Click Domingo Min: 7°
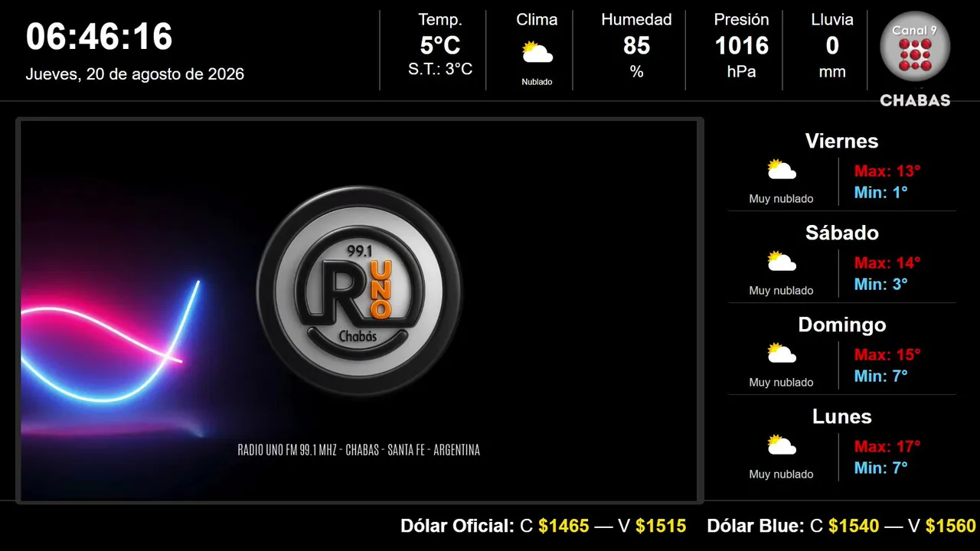This screenshot has height=551, width=980. click(881, 376)
